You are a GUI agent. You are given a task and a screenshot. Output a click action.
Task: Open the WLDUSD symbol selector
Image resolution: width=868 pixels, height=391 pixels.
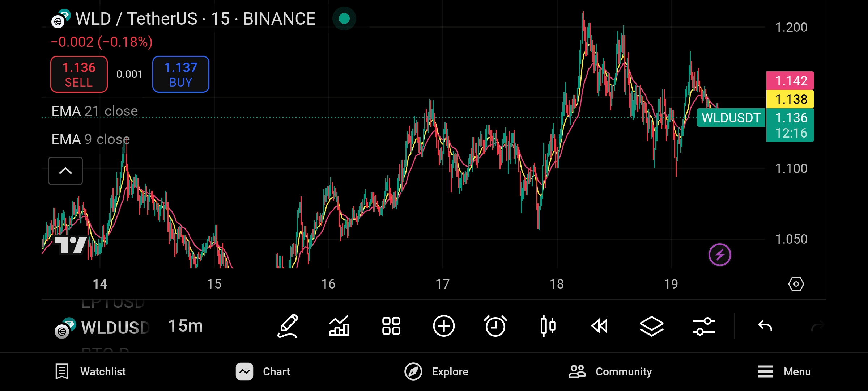[102, 327]
